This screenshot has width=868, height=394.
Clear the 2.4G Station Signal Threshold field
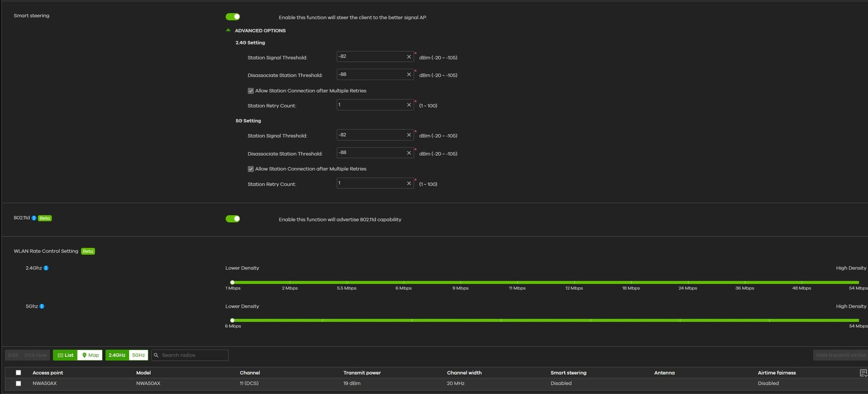pos(409,57)
